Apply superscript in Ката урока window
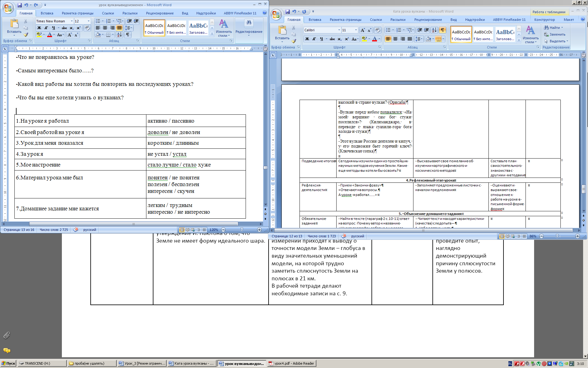The image size is (588, 368). [347, 39]
